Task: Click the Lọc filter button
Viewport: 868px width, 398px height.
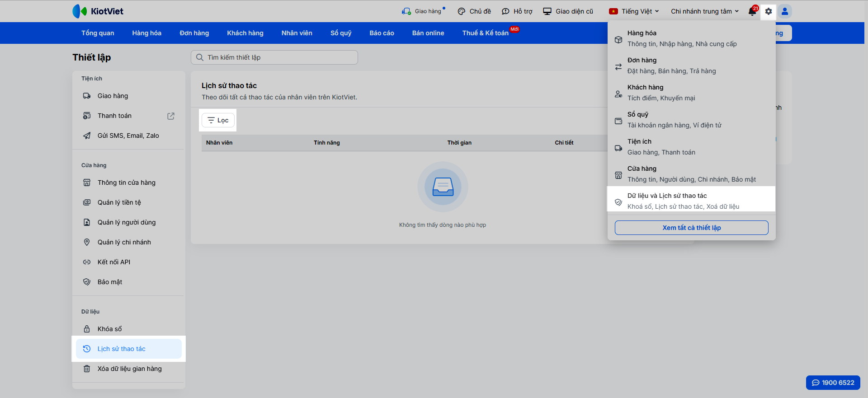Action: (x=218, y=120)
